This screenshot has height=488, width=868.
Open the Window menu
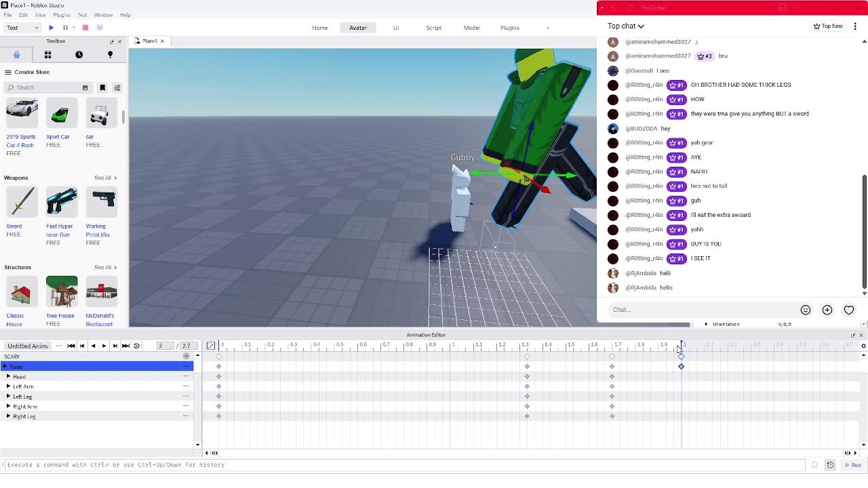pyautogui.click(x=103, y=15)
